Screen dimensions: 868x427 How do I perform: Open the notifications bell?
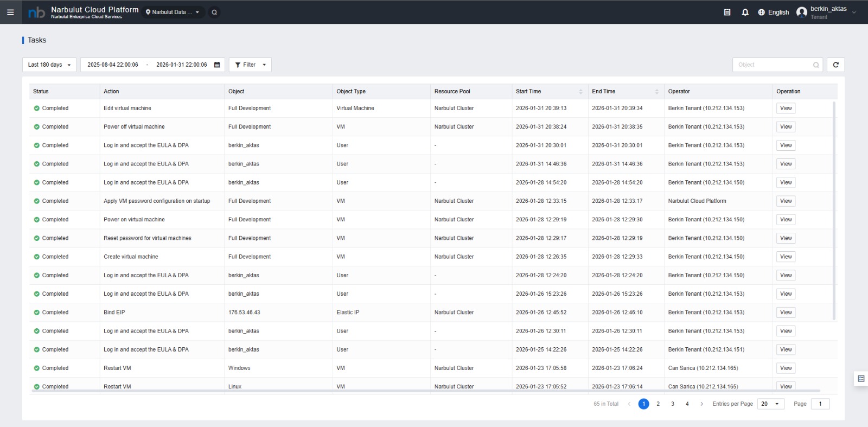745,12
